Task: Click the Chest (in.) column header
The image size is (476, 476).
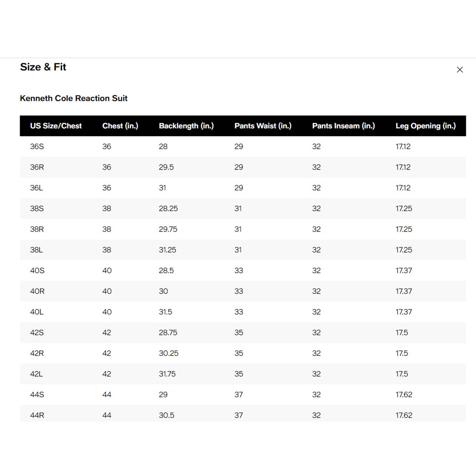Action: [120, 126]
